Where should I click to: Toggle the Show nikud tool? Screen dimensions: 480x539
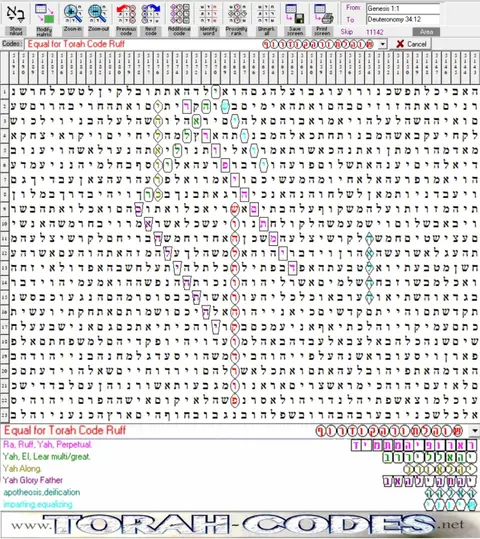coord(15,19)
